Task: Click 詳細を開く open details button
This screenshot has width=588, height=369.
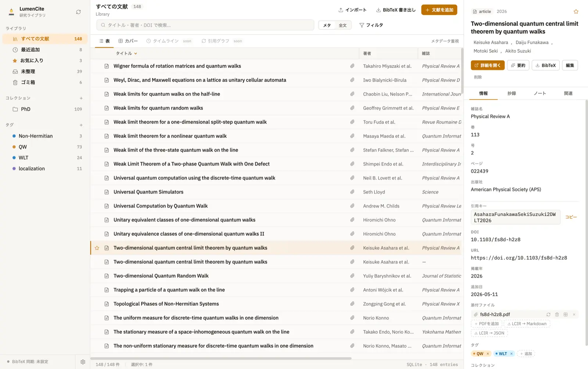Action: (x=488, y=65)
